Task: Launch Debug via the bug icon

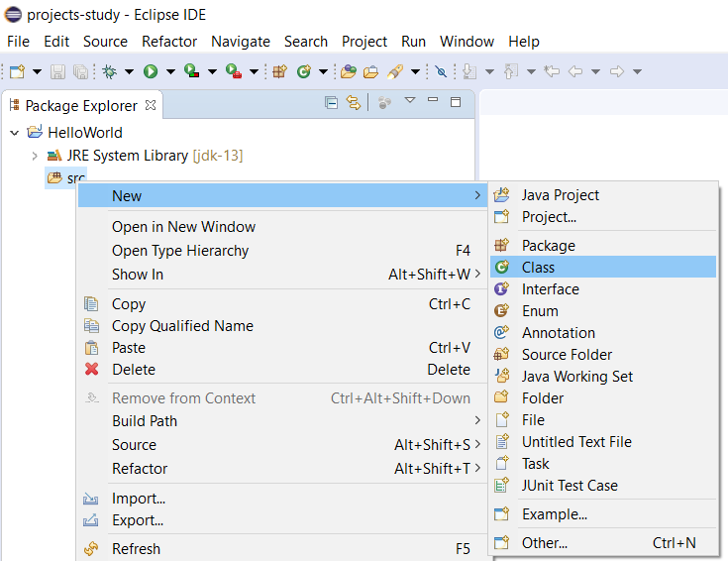Action: [x=110, y=71]
